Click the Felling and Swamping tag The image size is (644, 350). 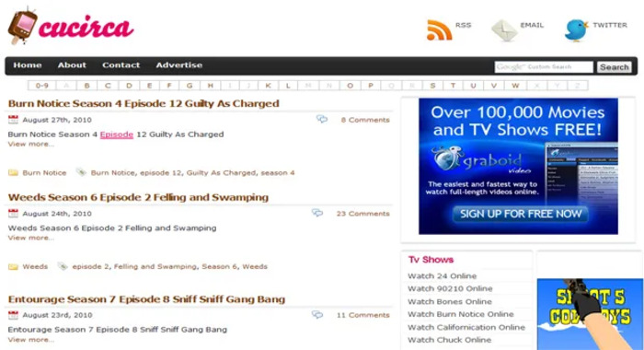click(155, 266)
